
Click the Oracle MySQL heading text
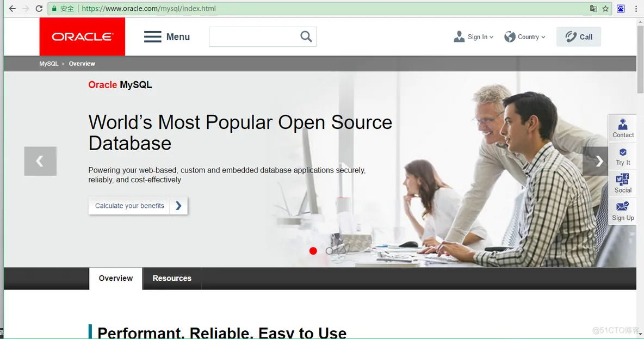click(120, 85)
